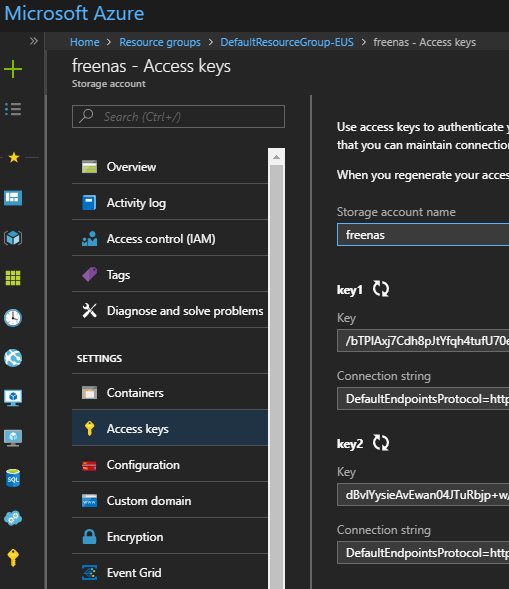Open Containers under Settings
Image resolution: width=509 pixels, height=589 pixels.
170,393
